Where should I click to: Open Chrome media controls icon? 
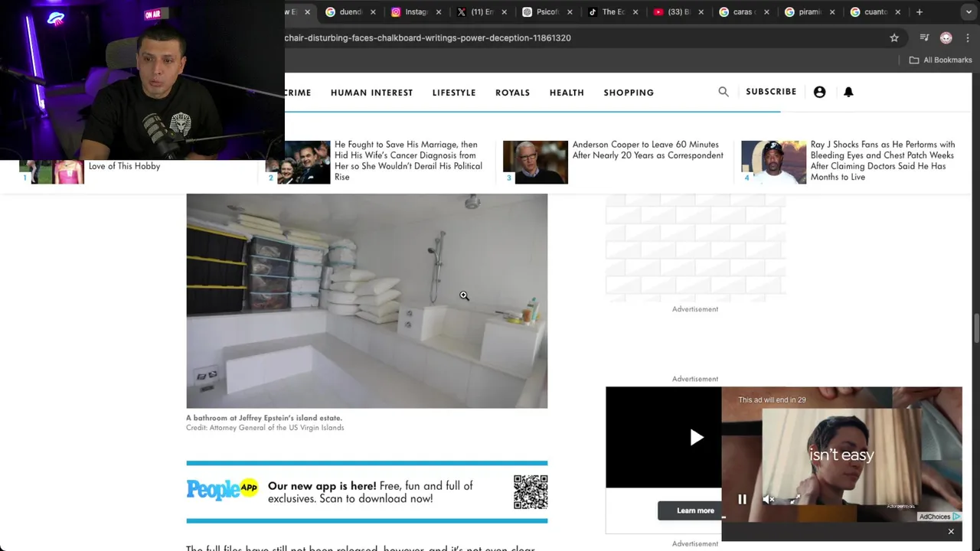coord(924,37)
